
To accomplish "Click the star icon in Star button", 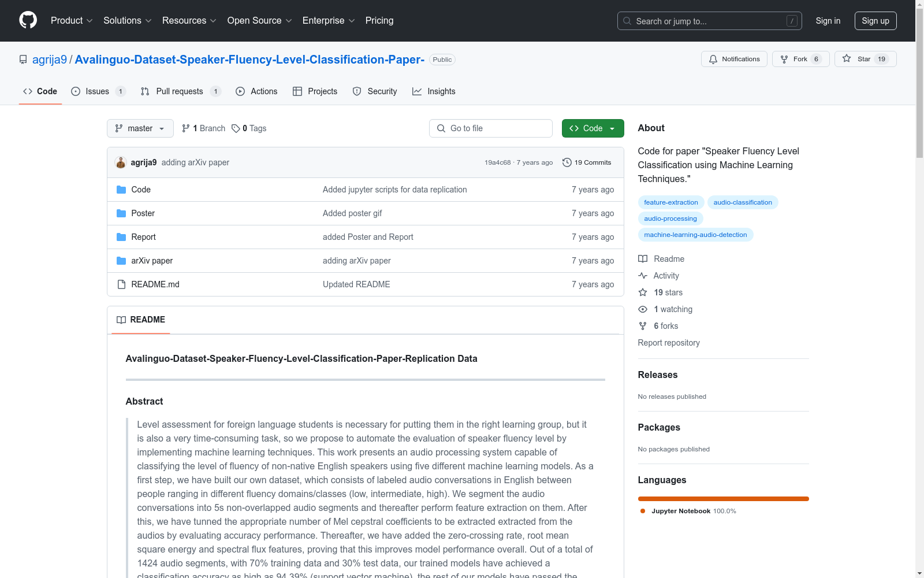I will coord(847,58).
